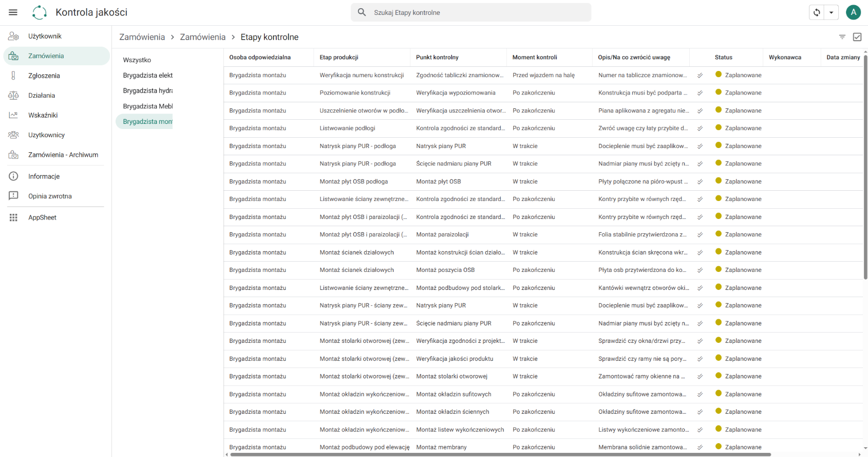Screen dimensions: 868x457
Task: Open the hamburger navigation menu
Action: pyautogui.click(x=13, y=12)
